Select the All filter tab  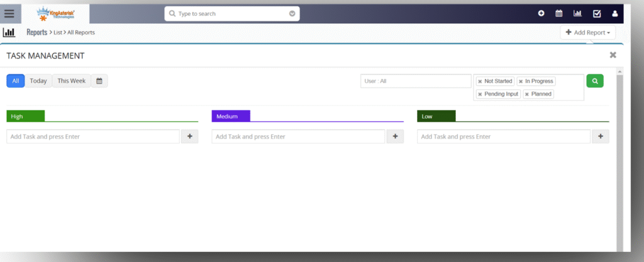(16, 81)
